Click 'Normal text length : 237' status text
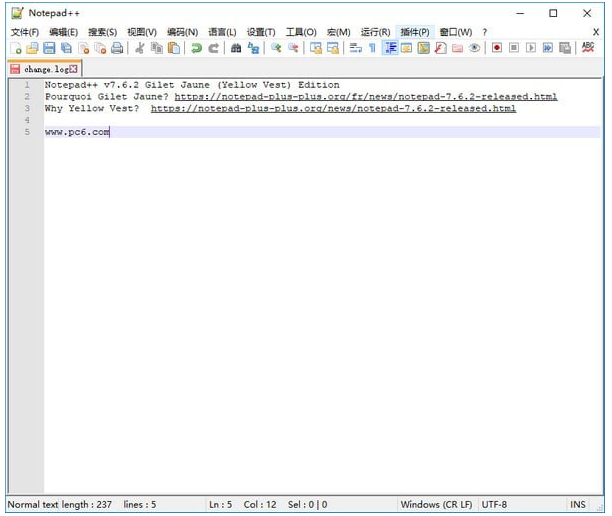Viewport: 612px width, 516px height. click(x=60, y=505)
